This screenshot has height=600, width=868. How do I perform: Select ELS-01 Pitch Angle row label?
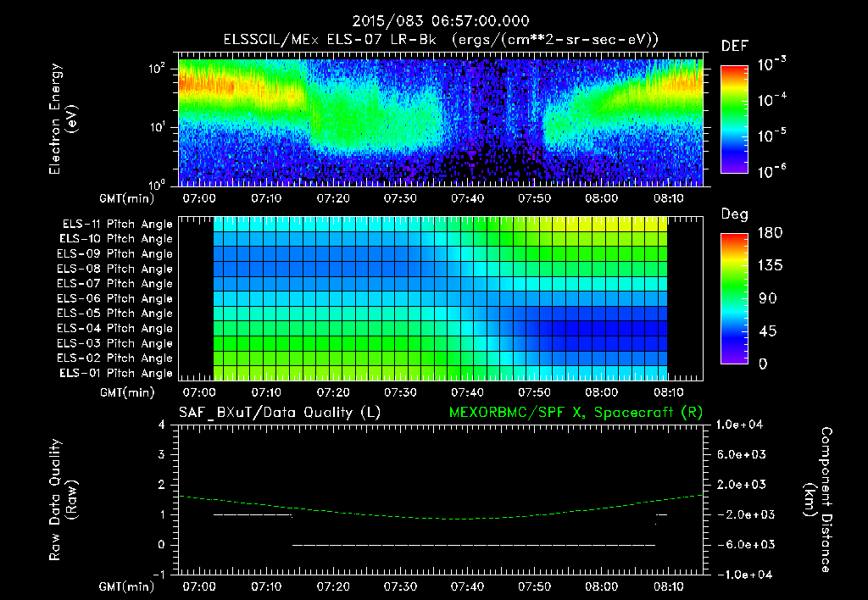[x=116, y=373]
